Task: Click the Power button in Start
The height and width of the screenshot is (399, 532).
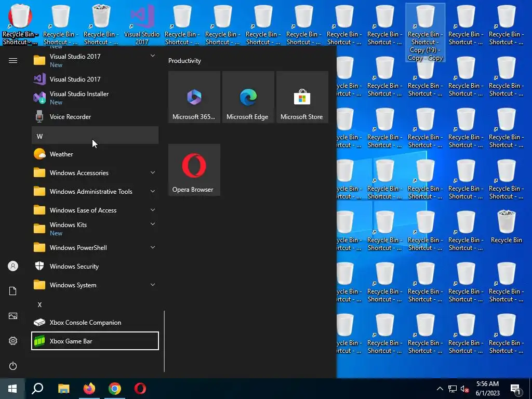Action: [13, 366]
